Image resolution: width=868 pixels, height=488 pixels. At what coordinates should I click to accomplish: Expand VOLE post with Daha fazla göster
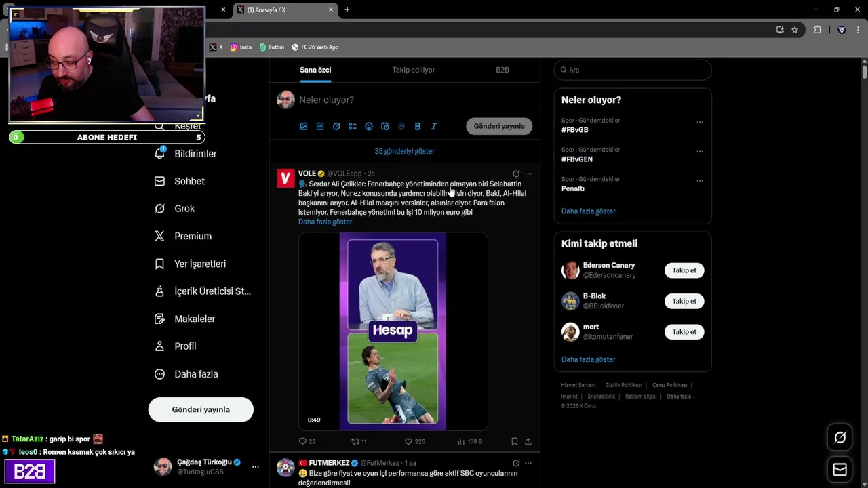(x=325, y=222)
